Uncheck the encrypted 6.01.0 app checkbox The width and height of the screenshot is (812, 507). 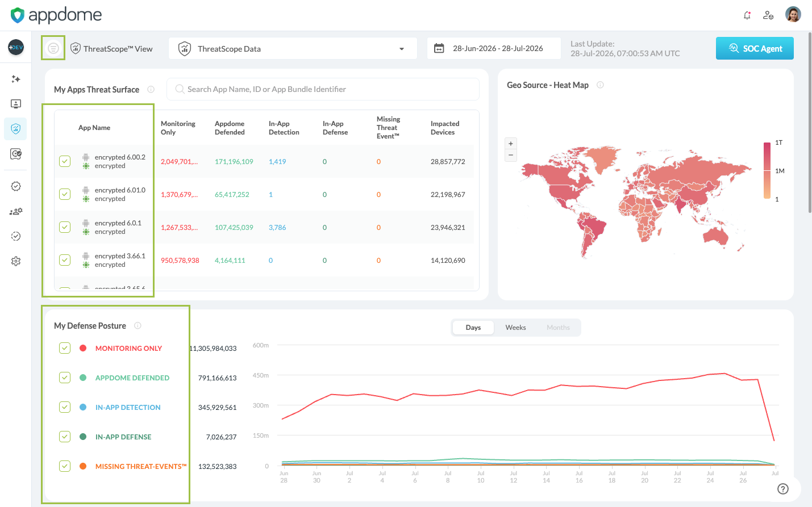(65, 194)
